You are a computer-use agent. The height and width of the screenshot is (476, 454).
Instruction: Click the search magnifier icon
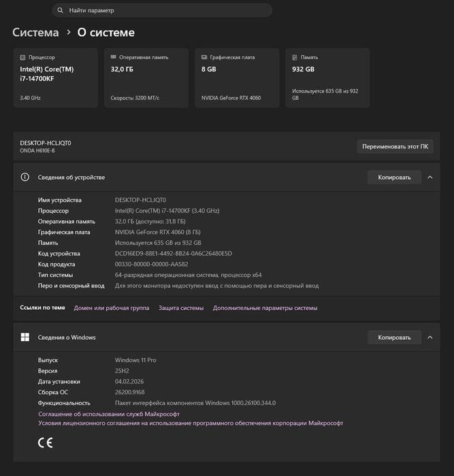pos(60,10)
